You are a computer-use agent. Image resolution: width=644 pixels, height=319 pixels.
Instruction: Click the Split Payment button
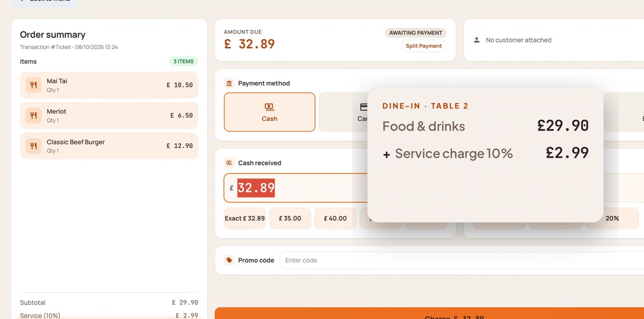pos(423,46)
